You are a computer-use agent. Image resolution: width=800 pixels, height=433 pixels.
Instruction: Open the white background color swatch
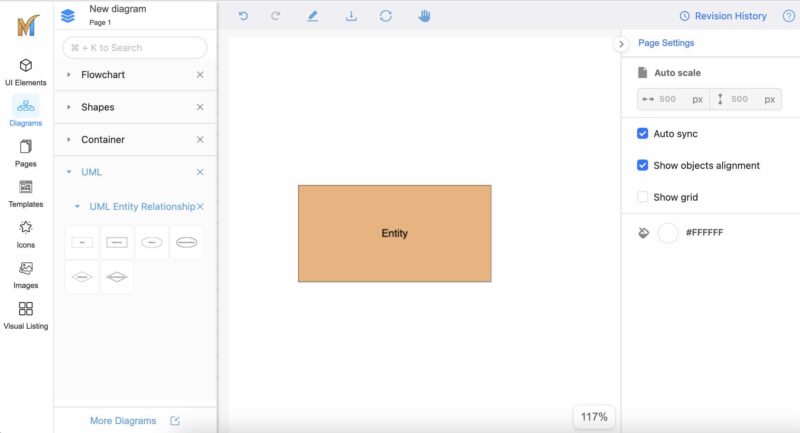(x=668, y=233)
